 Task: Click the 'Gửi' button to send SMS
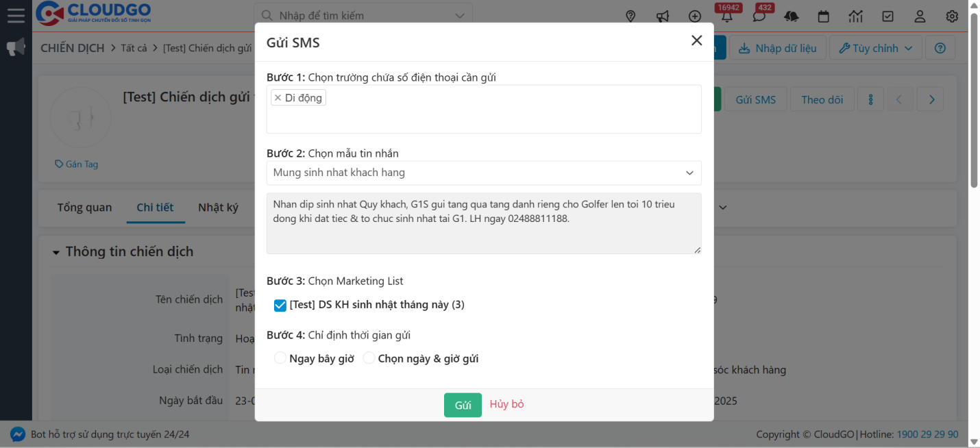tap(463, 405)
